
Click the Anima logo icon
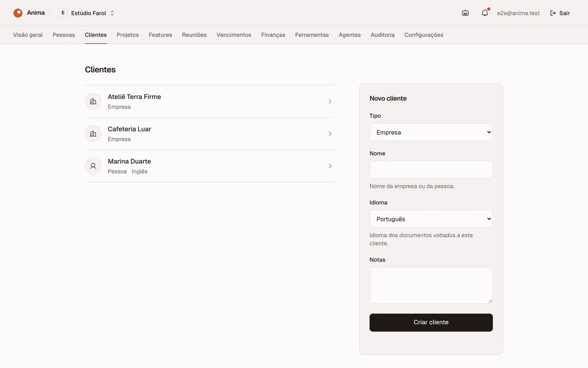coord(18,13)
